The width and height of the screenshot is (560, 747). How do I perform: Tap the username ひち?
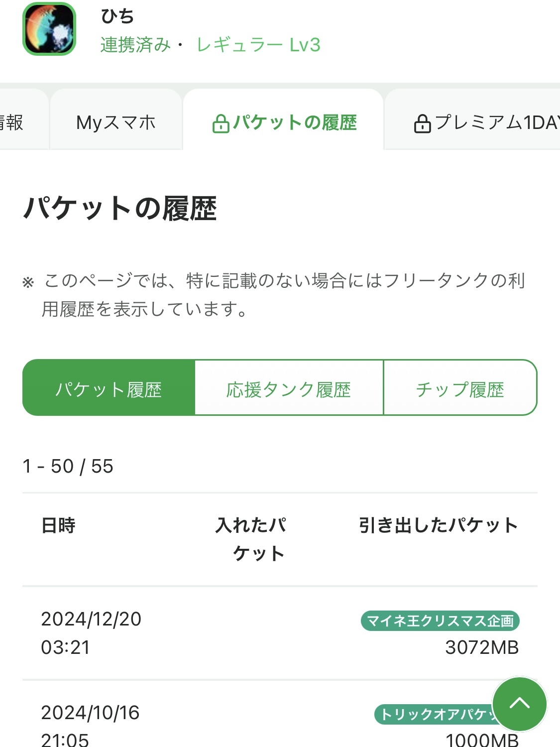pos(117,16)
